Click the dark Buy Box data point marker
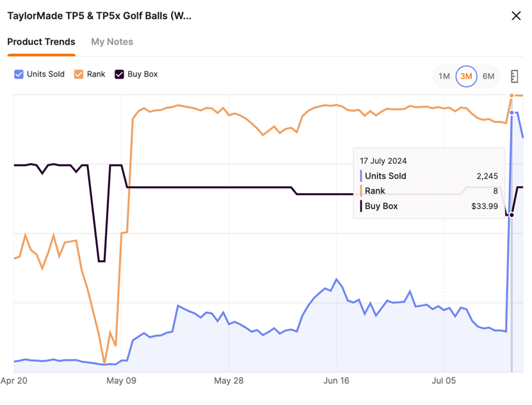 pos(512,215)
